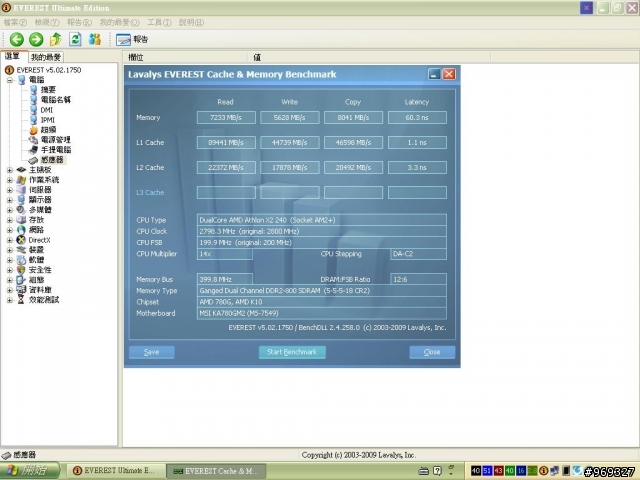
Task: Open the 說明(H) menu
Action: [191, 22]
